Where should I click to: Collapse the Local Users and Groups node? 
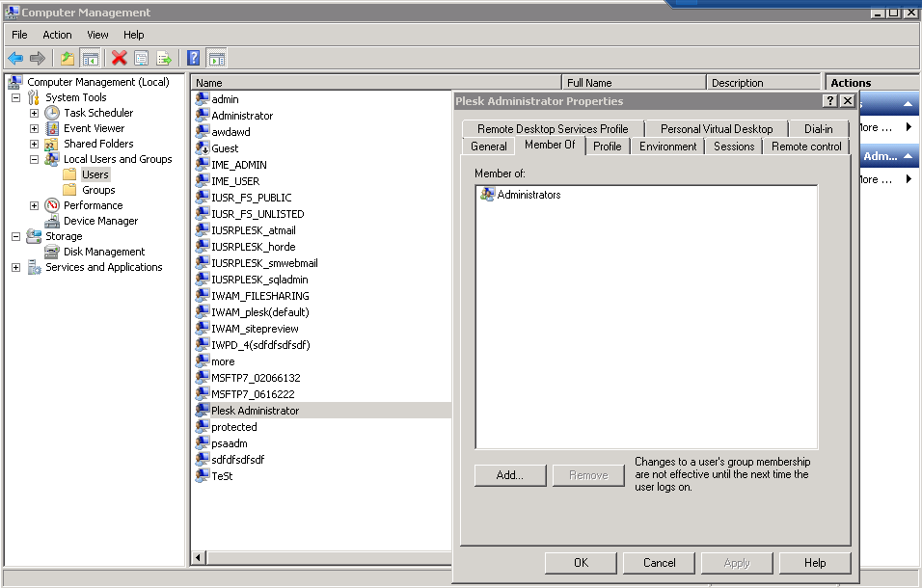click(34, 159)
